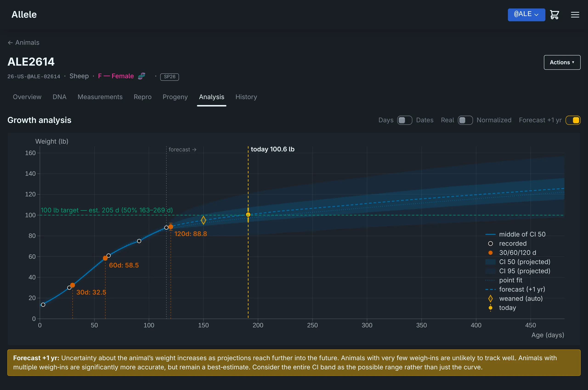The width and height of the screenshot is (588, 390).
Task: Click the 'middle of CI 50' legend entry
Action: (515, 234)
